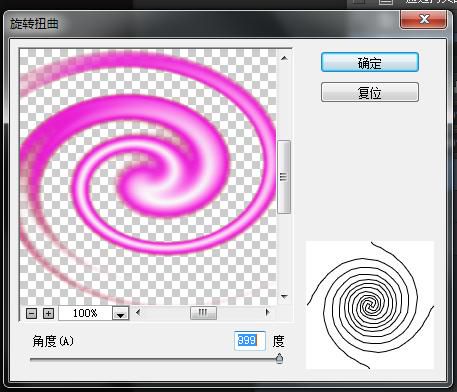The height and width of the screenshot is (392, 457).
Task: Click the middle of the angle slider track
Action: coord(155,359)
